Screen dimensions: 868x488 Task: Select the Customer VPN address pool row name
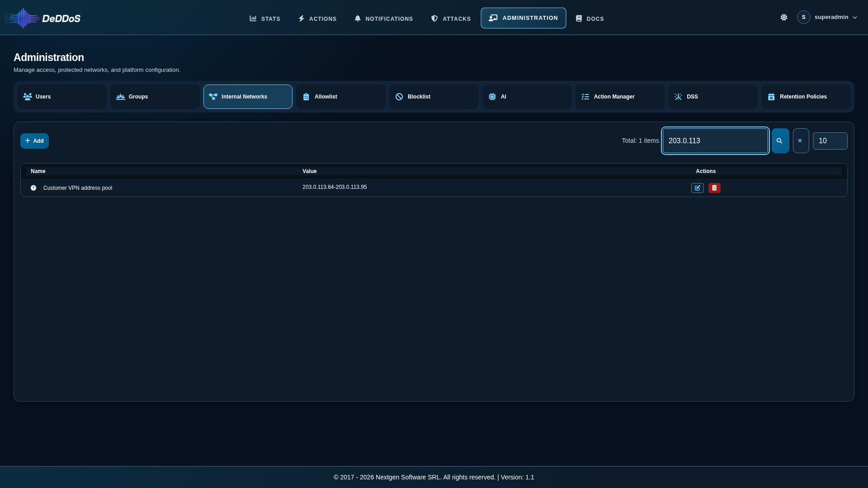[78, 188]
